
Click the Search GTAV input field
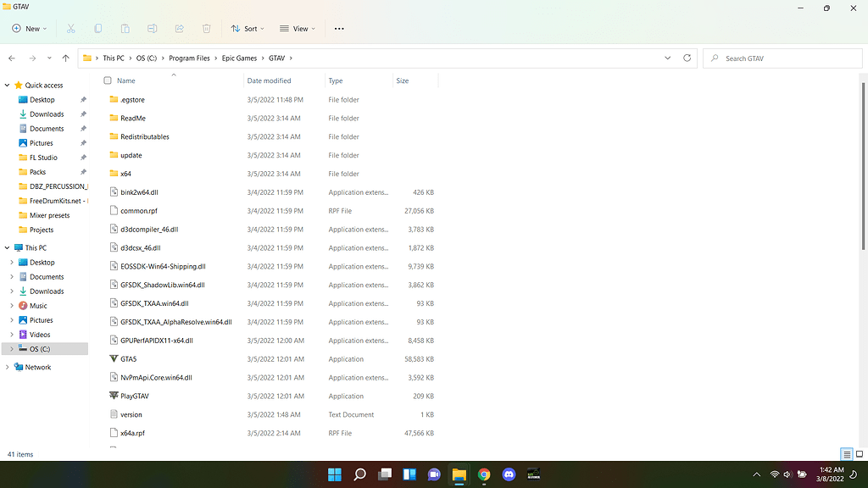780,58
